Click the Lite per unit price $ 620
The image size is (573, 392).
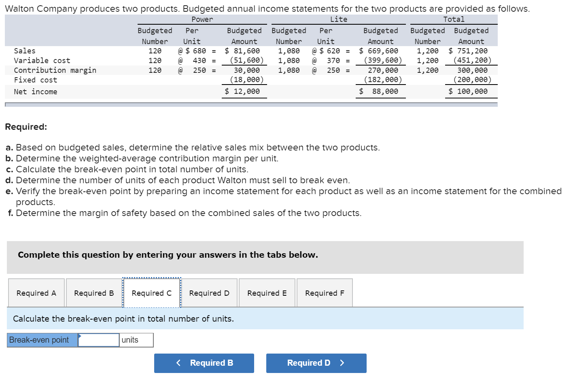[x=330, y=51]
